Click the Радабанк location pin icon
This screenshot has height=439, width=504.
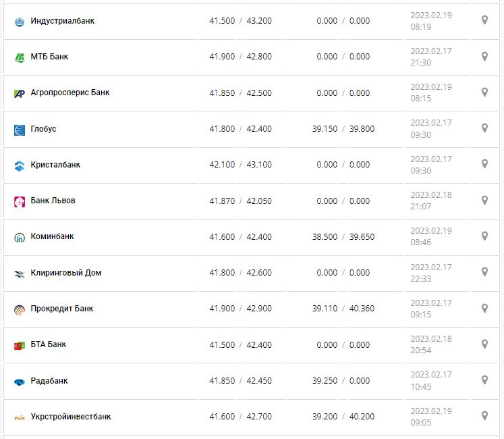tap(484, 380)
